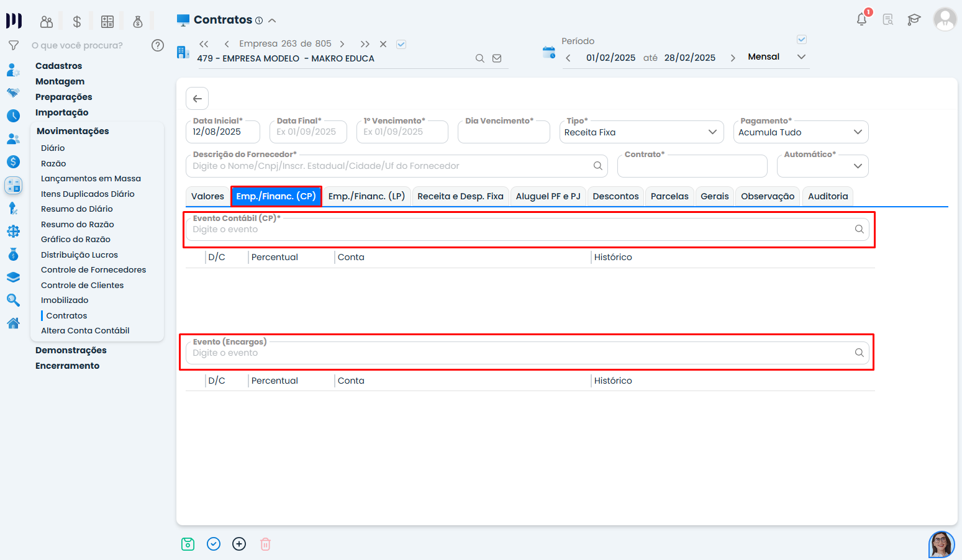Open the Receita e Desp. Fixa tab
Viewport: 962px width, 560px height.
click(x=460, y=196)
